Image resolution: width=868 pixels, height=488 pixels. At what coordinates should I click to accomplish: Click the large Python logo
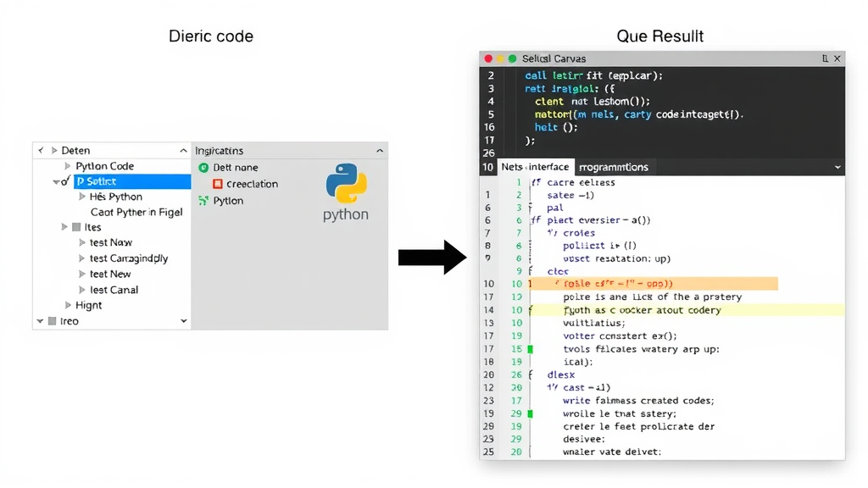[346, 184]
